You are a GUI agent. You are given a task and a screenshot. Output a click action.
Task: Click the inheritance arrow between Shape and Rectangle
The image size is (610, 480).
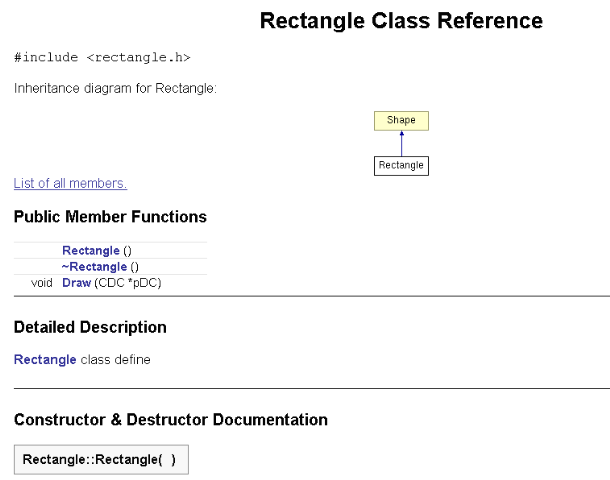(x=401, y=144)
